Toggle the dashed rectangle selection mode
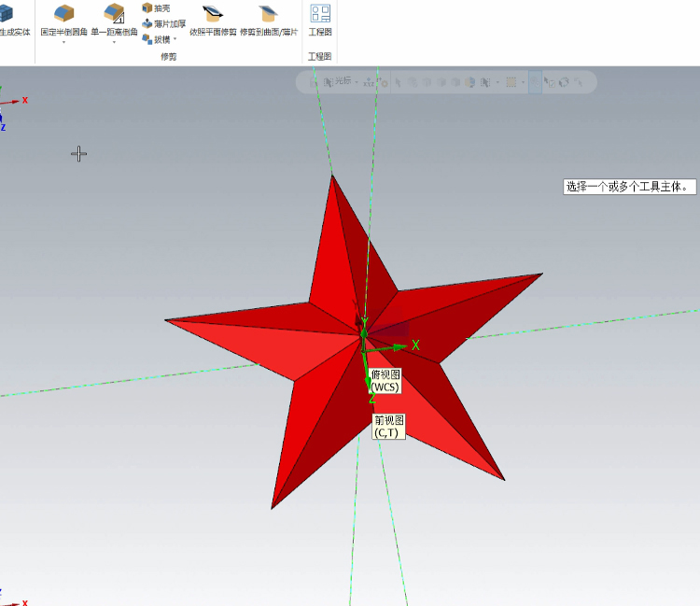This screenshot has height=606, width=700. tap(511, 82)
